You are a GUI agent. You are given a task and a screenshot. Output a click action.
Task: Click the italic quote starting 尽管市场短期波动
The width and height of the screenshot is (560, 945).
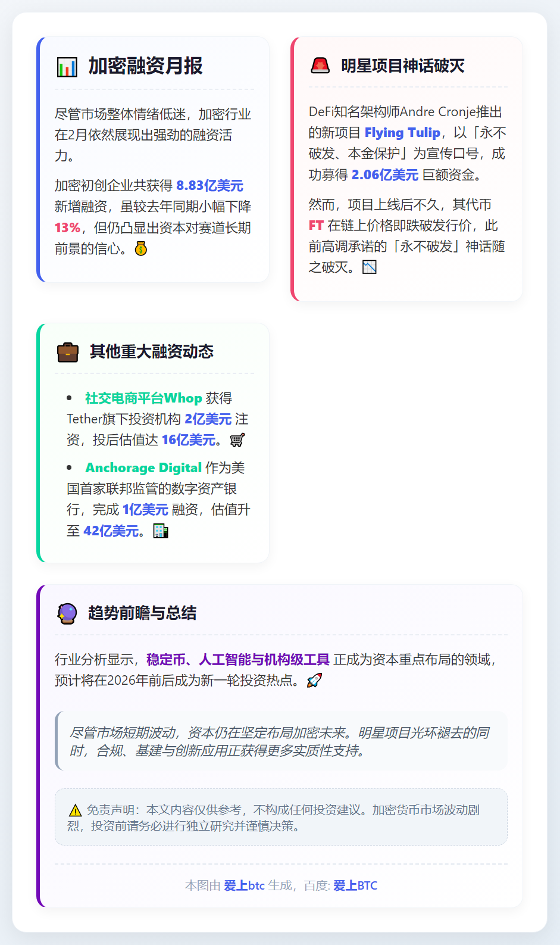tap(281, 741)
